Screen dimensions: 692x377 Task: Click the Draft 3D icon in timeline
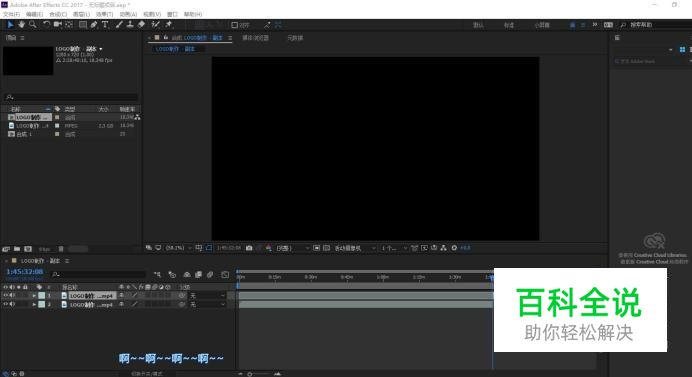click(x=172, y=275)
